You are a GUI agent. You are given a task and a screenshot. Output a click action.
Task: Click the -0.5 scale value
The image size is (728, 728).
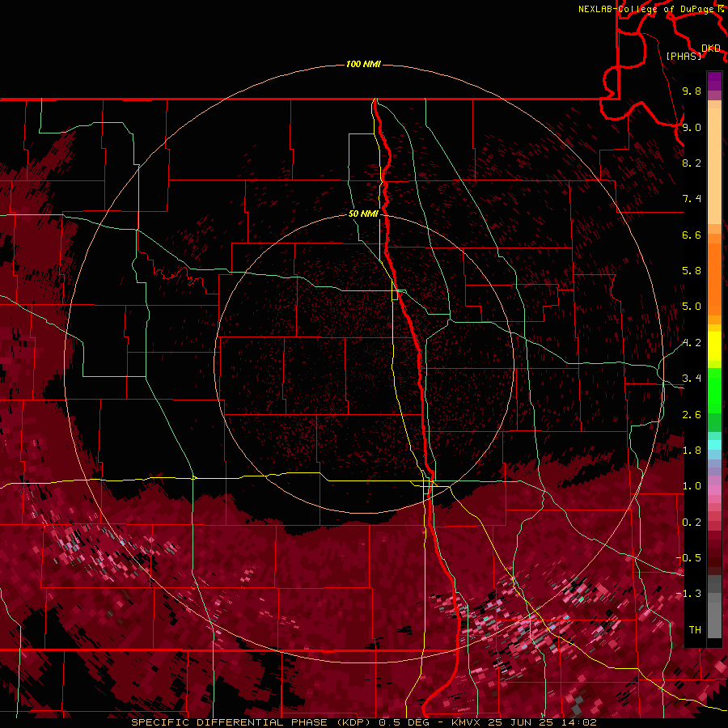coord(688,558)
